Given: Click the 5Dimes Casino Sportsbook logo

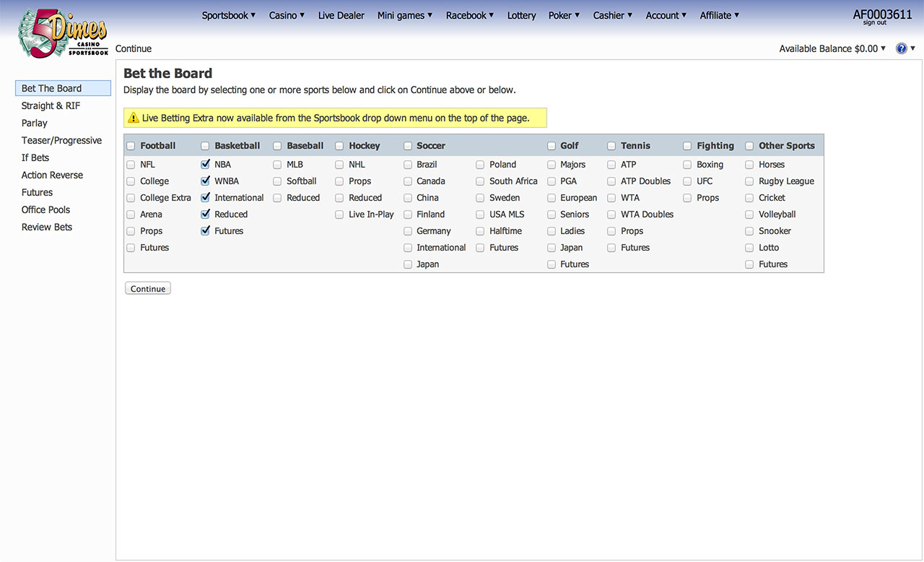Looking at the screenshot, I should [x=63, y=33].
